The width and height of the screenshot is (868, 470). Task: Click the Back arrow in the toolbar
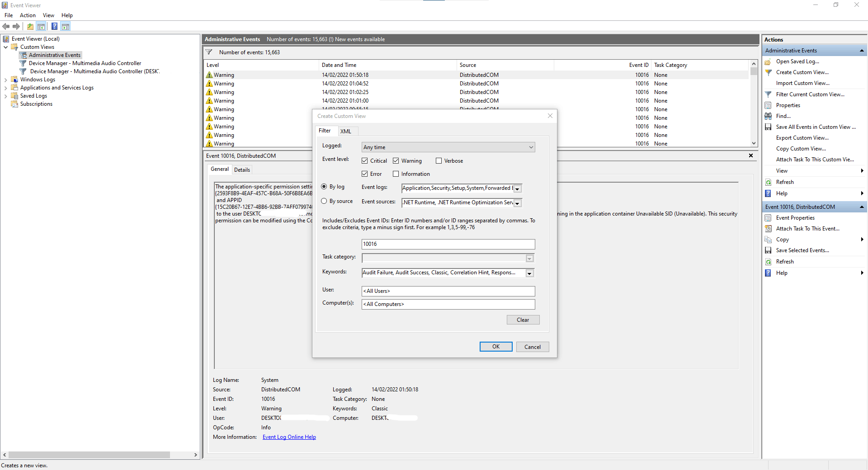pos(6,27)
